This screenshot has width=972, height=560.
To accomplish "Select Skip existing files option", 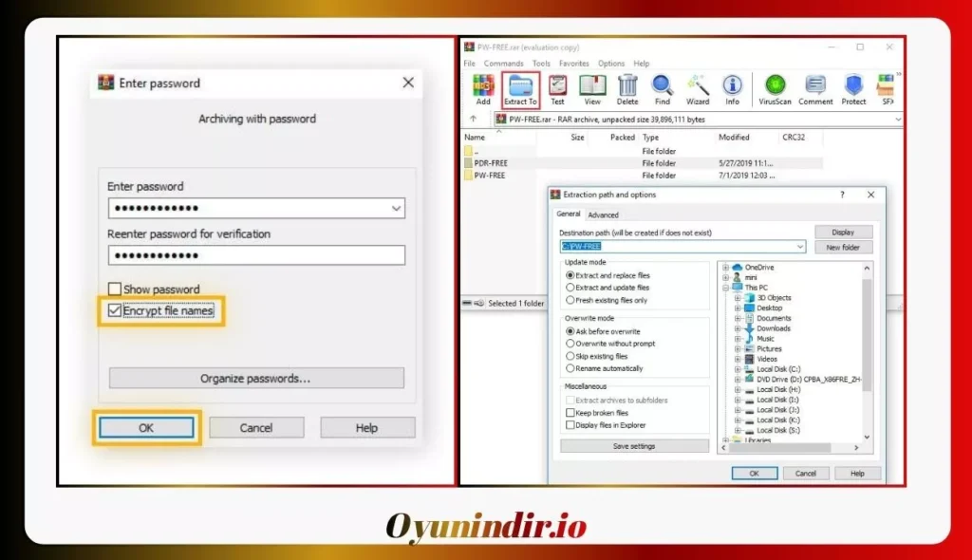I will click(x=596, y=356).
